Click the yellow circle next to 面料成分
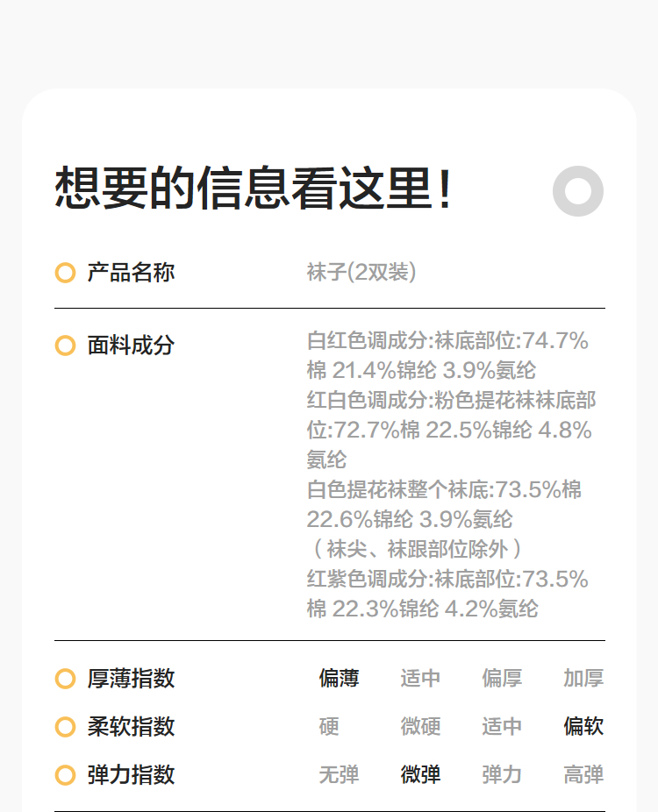This screenshot has width=658, height=812. [65, 345]
